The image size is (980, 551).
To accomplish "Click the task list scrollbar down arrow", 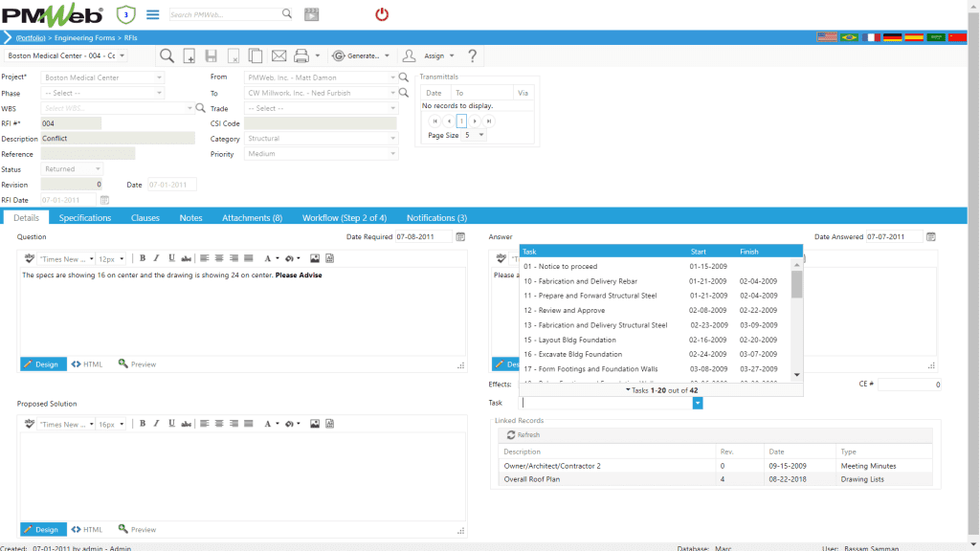I will coord(797,375).
